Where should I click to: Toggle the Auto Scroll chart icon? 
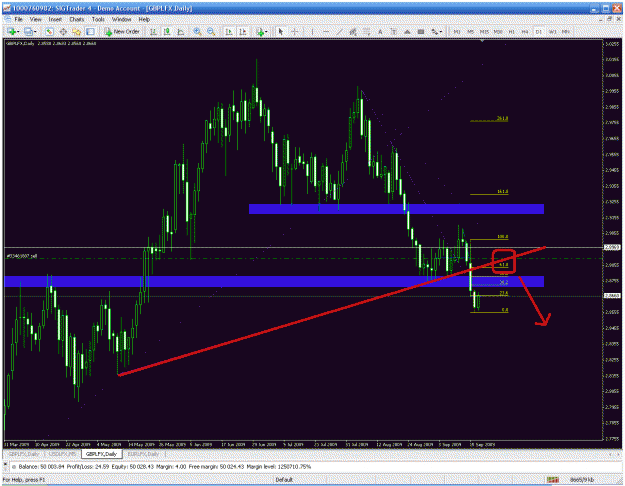(x=229, y=32)
